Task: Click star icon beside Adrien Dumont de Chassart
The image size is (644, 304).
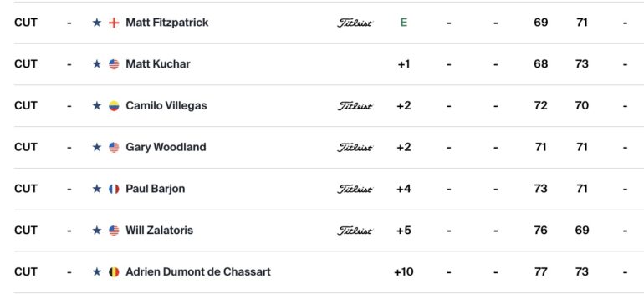Action: (x=96, y=271)
